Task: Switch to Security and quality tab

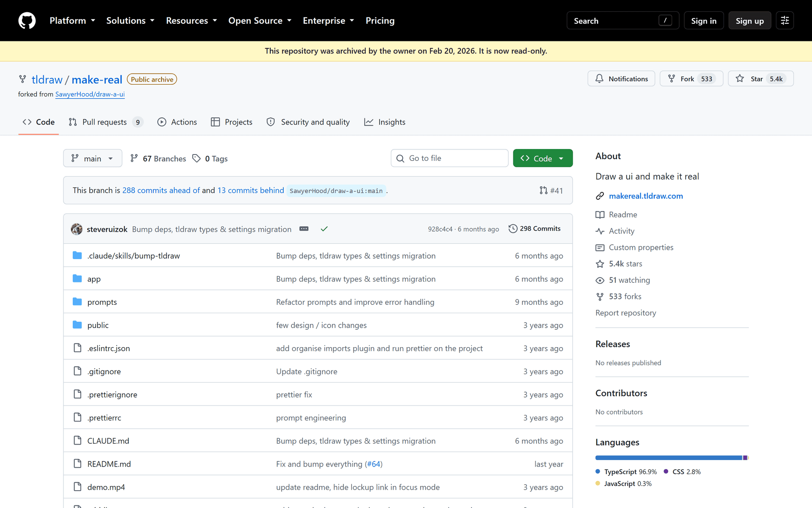Action: (x=308, y=122)
